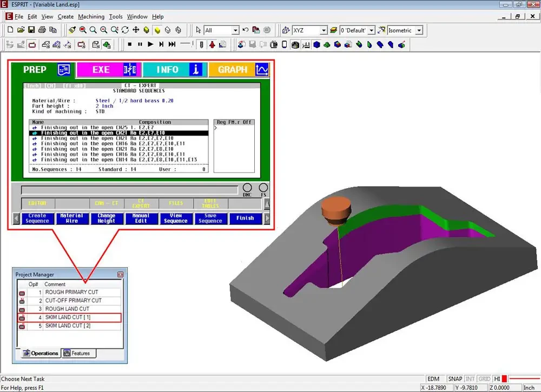Open the Edit menu
The width and height of the screenshot is (541, 392).
tap(32, 17)
